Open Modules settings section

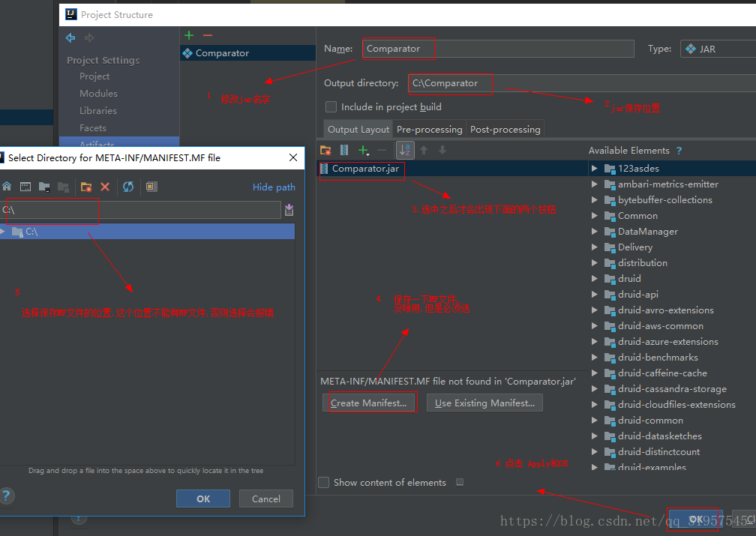(98, 94)
